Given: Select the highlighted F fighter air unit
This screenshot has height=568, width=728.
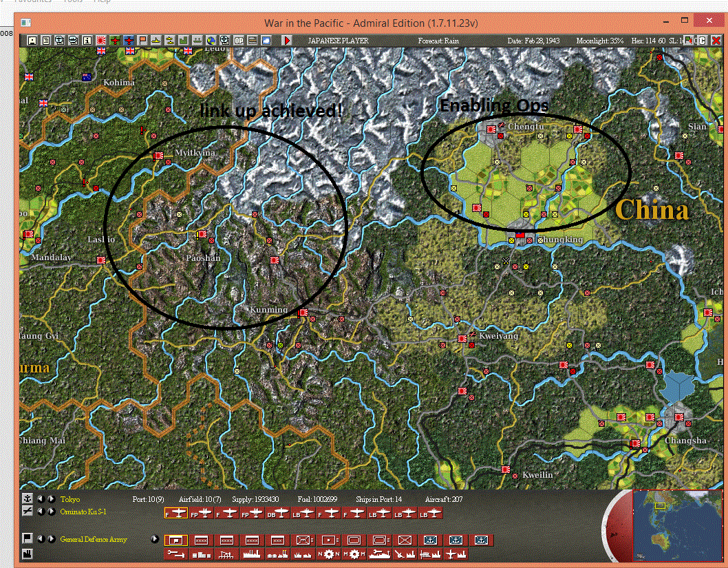Looking at the screenshot, I should (x=176, y=514).
